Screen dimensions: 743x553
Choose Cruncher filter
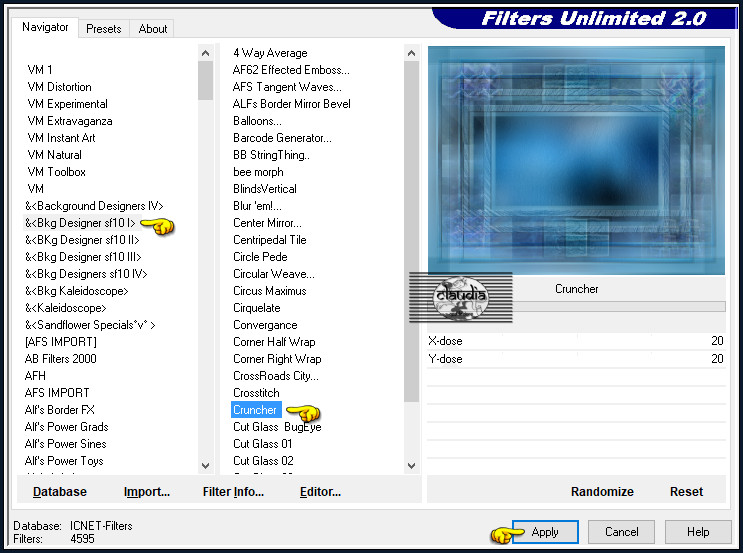(256, 410)
